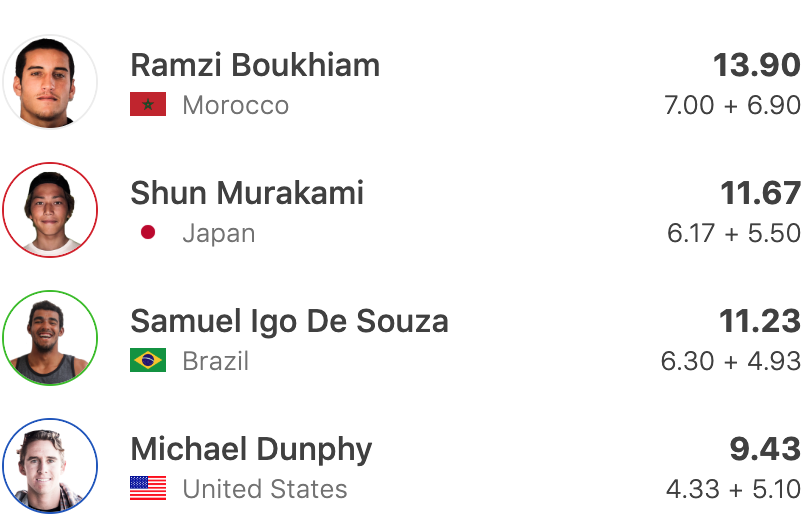View Michael Dunphy's name link

tap(251, 449)
